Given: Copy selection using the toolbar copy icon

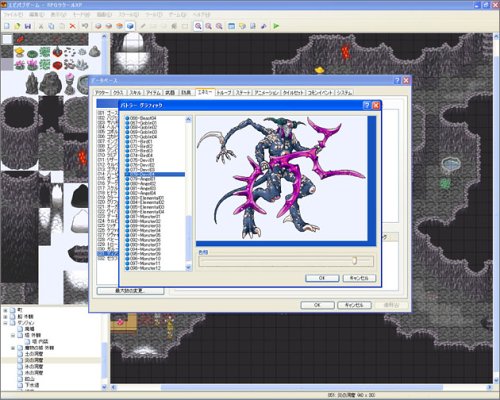Looking at the screenshot, I should 51,26.
